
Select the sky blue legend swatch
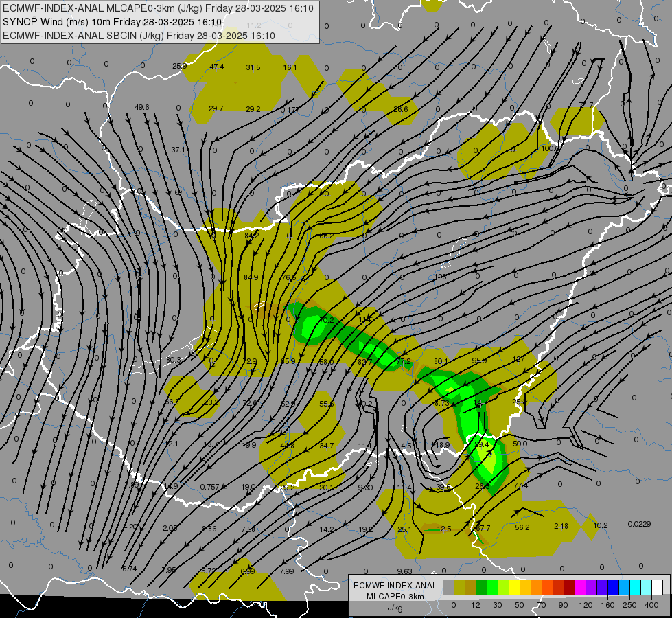pyautogui.click(x=625, y=587)
